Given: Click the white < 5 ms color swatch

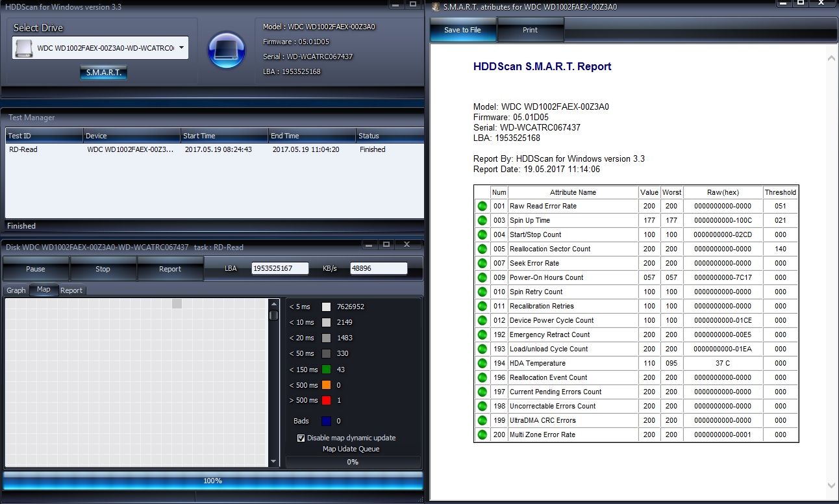Looking at the screenshot, I should [x=326, y=307].
